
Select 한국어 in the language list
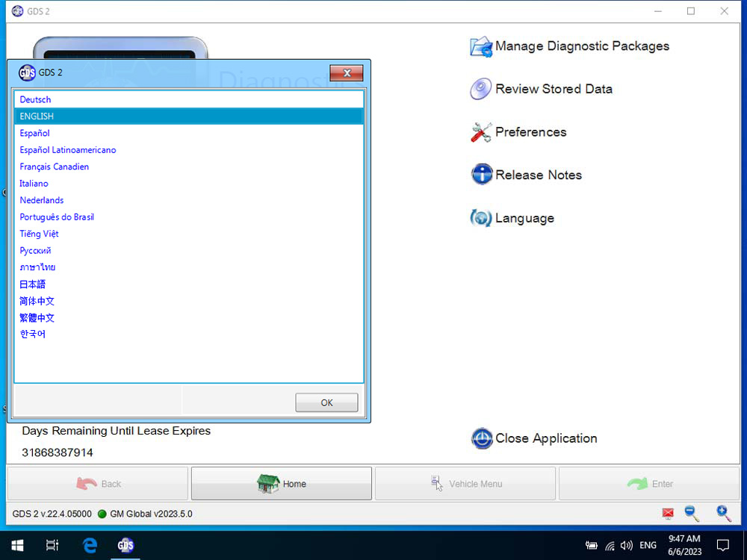coord(189,335)
